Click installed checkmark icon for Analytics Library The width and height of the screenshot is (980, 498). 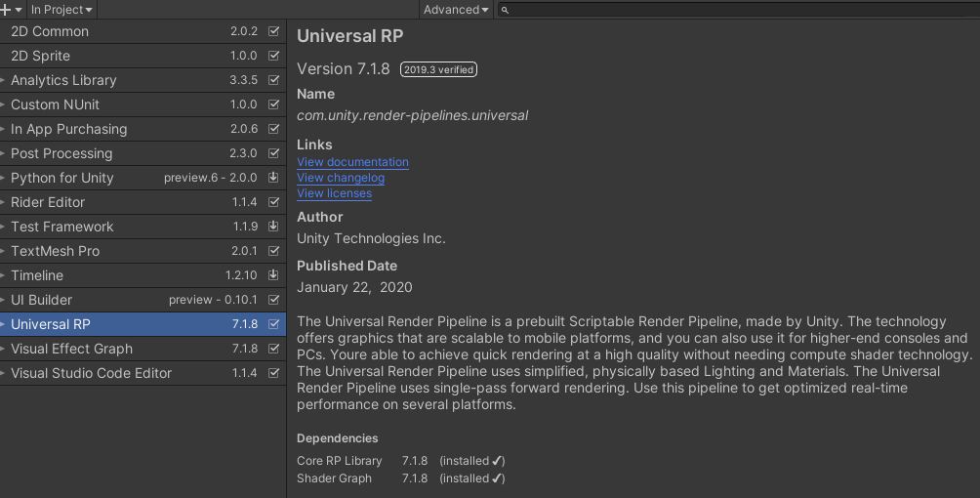coord(273,79)
